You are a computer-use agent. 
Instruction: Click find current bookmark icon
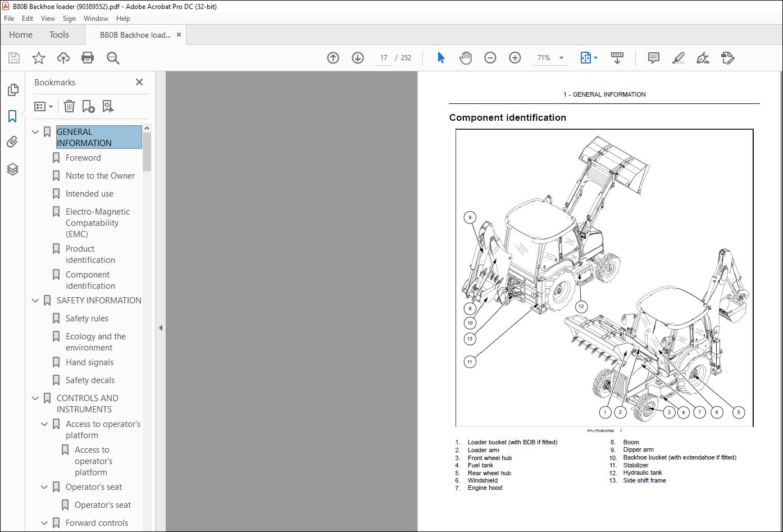108,106
